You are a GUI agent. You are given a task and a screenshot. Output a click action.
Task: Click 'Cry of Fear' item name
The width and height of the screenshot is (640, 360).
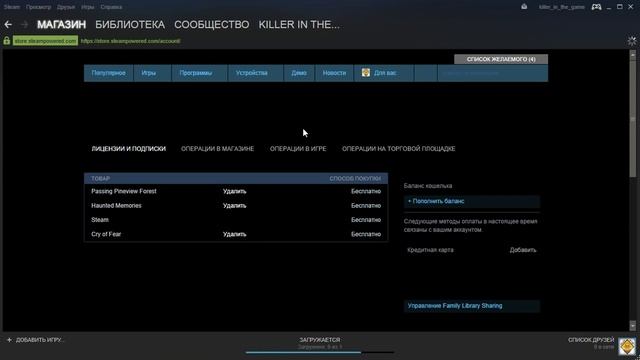106,234
